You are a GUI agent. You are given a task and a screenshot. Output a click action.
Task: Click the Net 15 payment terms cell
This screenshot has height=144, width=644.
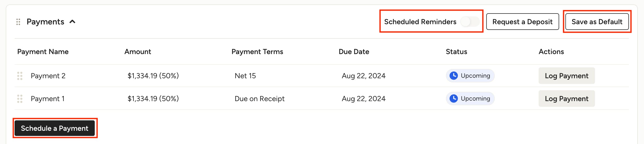coord(245,76)
